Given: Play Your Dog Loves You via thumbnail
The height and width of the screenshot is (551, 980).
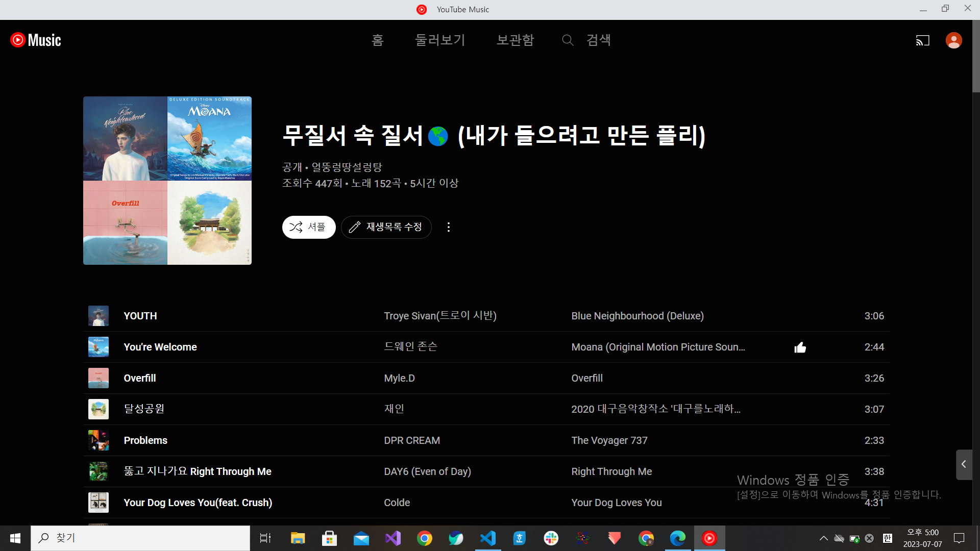Looking at the screenshot, I should pyautogui.click(x=99, y=503).
